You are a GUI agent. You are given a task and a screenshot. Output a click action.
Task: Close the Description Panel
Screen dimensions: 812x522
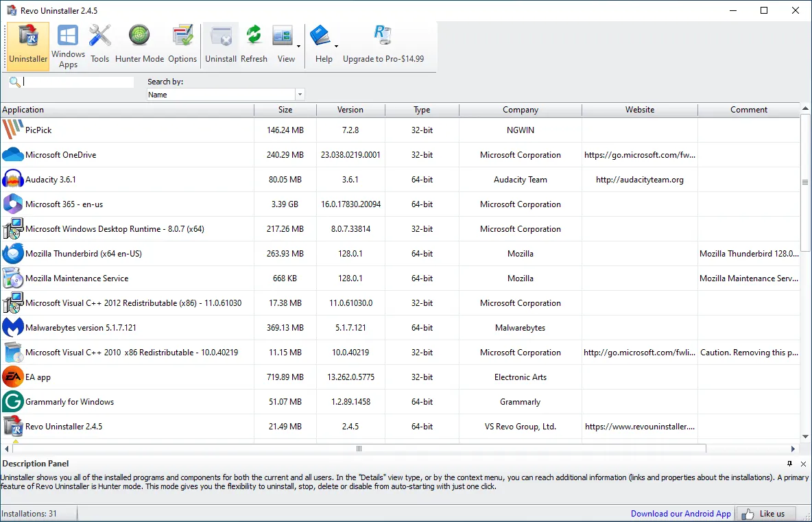[803, 464]
